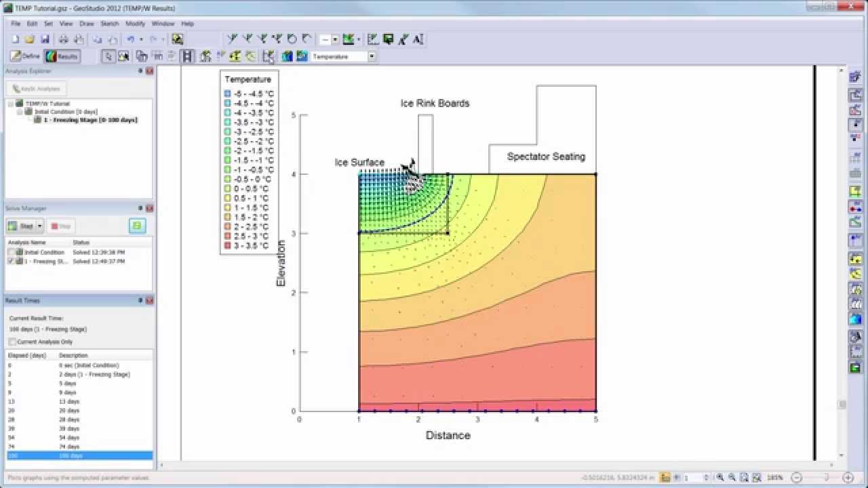Open the Help menu
The height and width of the screenshot is (488, 868).
click(x=188, y=24)
